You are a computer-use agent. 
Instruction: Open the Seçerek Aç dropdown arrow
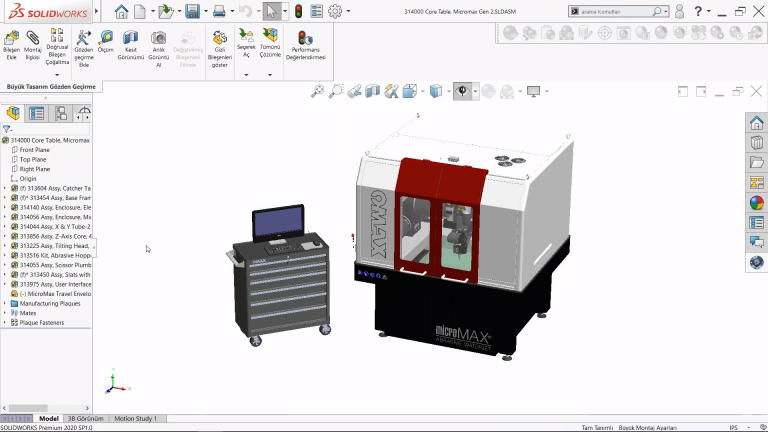click(x=246, y=74)
